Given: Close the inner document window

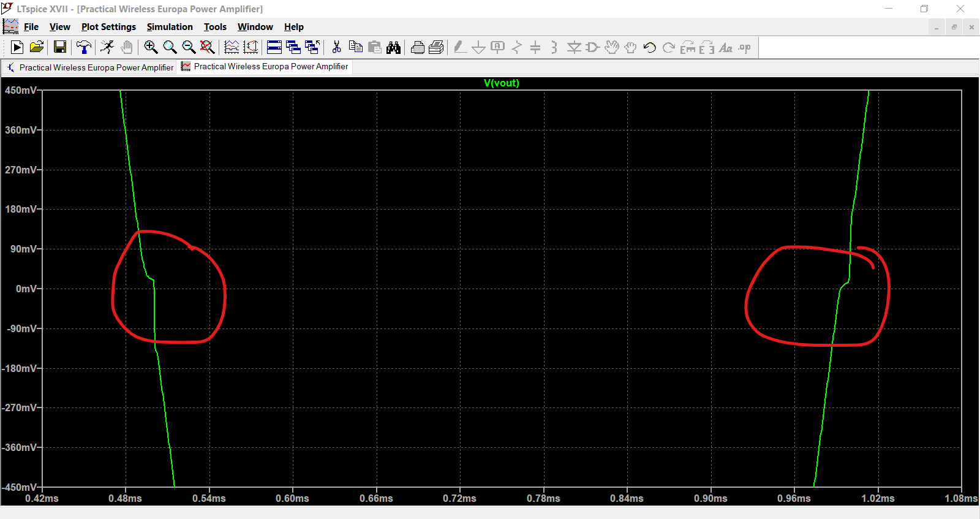Looking at the screenshot, I should pyautogui.click(x=971, y=27).
